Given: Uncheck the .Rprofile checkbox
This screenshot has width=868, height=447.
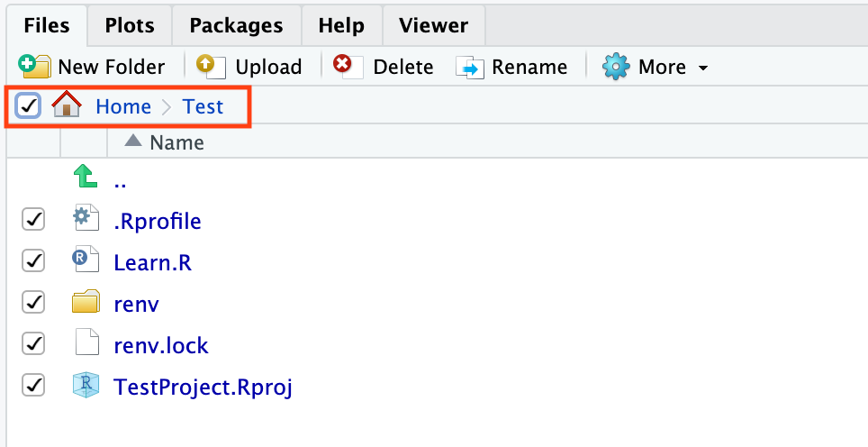Looking at the screenshot, I should pyautogui.click(x=33, y=220).
